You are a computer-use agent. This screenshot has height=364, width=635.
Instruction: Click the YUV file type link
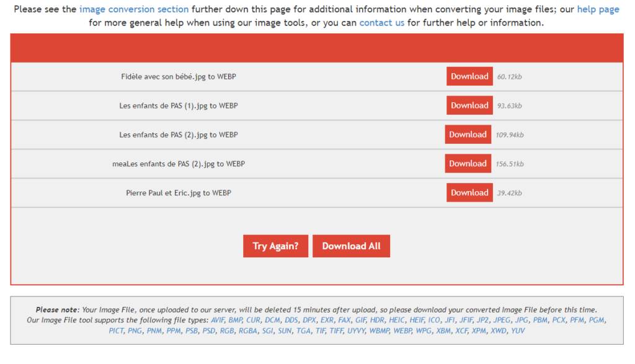click(x=518, y=331)
